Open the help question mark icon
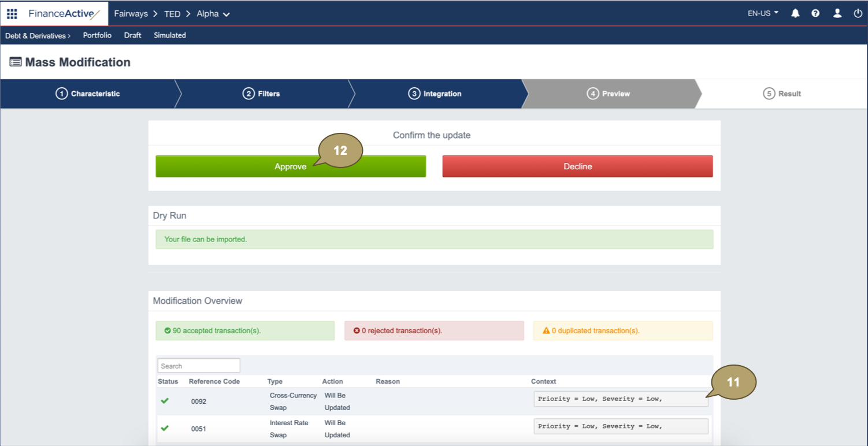The image size is (868, 446). (815, 13)
